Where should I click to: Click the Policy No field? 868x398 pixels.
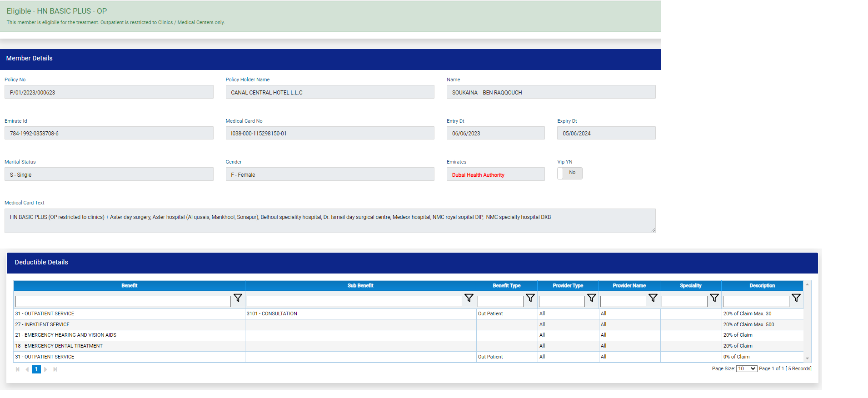coord(109,92)
